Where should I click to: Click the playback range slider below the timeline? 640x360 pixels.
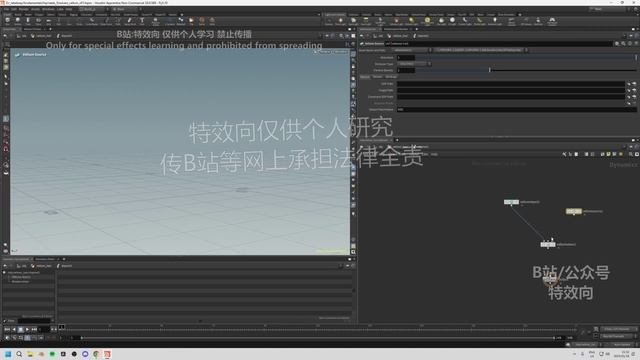click(x=318, y=338)
